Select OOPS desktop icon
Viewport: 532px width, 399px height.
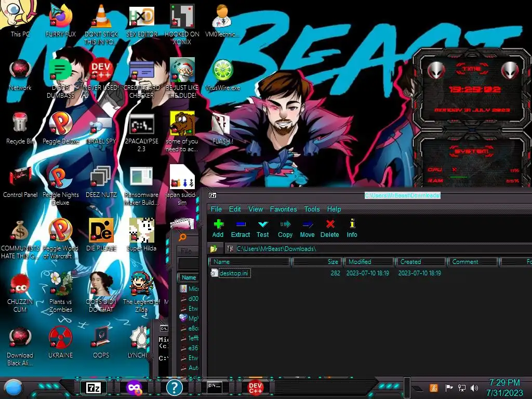click(x=101, y=342)
